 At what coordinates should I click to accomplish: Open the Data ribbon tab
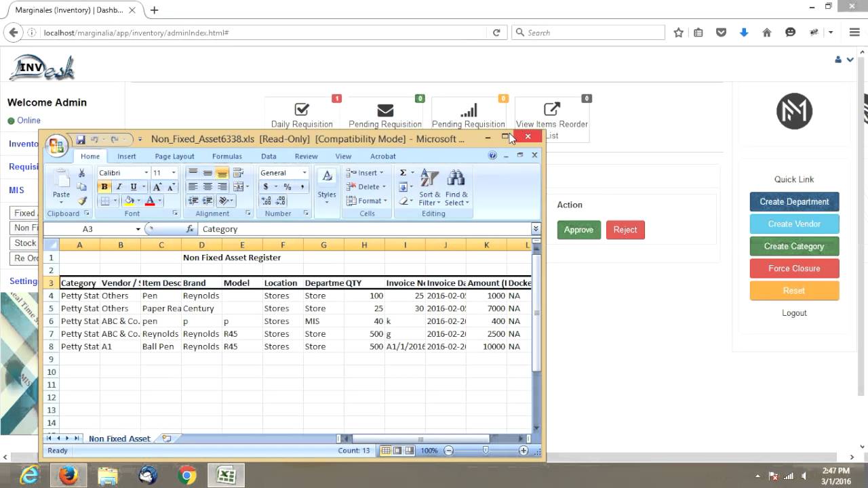pyautogui.click(x=269, y=156)
